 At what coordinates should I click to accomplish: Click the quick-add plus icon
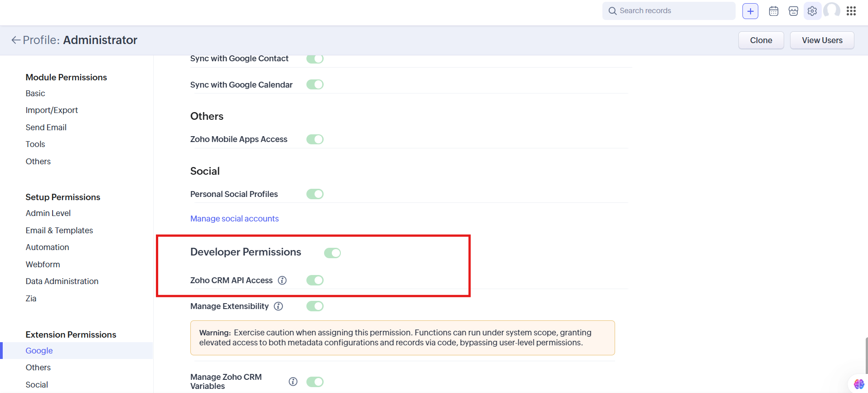click(x=750, y=10)
